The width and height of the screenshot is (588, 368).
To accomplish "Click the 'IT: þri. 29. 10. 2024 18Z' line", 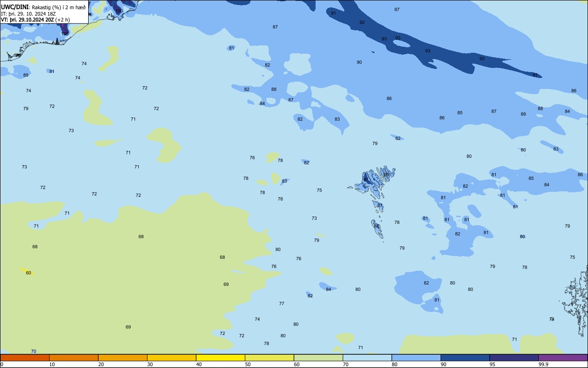I will point(28,14).
